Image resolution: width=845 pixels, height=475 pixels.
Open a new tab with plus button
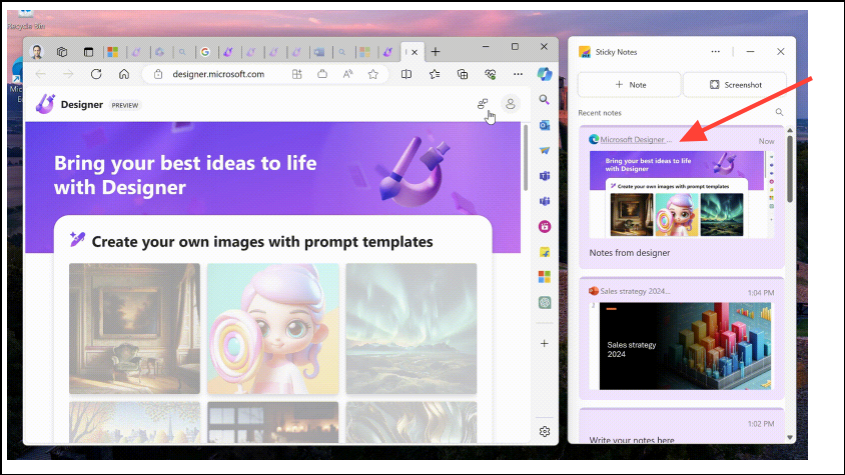click(x=435, y=52)
